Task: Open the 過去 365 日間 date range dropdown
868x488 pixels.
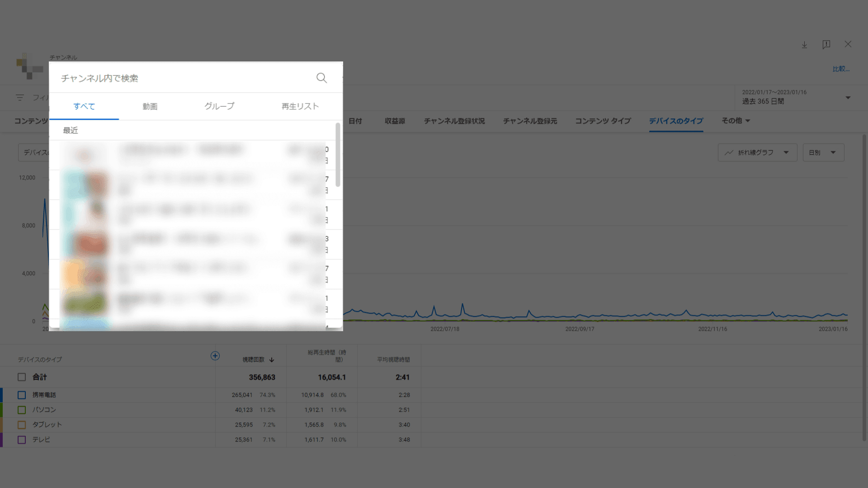Action: [797, 97]
